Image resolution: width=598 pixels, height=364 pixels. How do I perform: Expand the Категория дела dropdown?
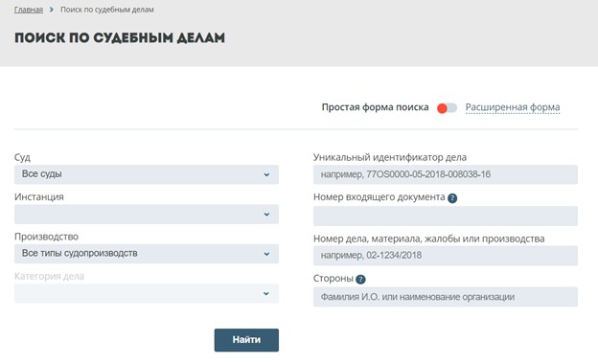147,293
